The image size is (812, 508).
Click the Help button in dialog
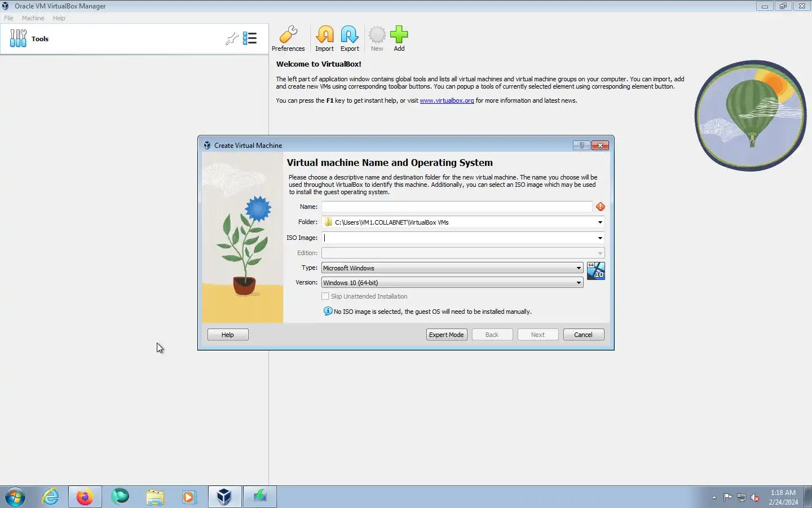click(228, 335)
